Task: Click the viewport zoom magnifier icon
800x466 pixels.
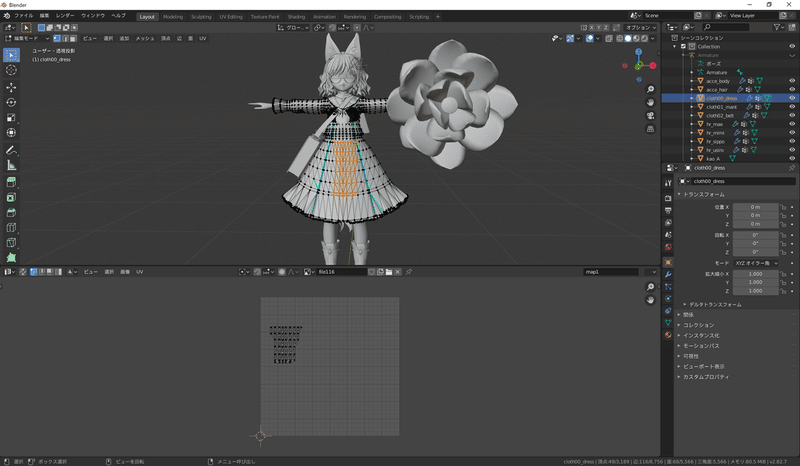Action: click(651, 89)
